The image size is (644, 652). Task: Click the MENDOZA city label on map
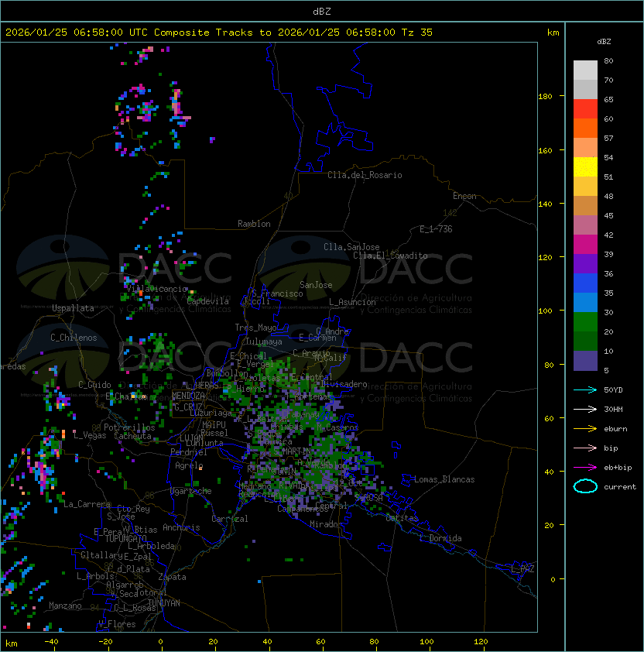click(x=189, y=396)
